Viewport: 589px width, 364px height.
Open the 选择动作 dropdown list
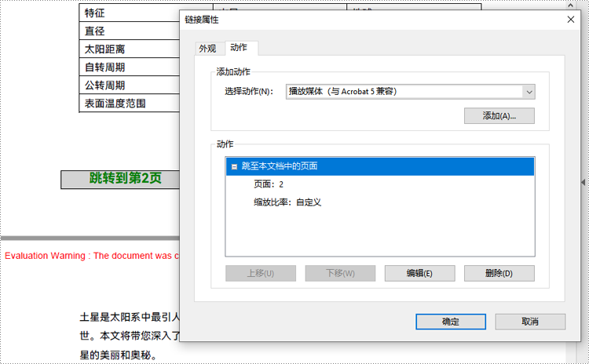pyautogui.click(x=529, y=92)
